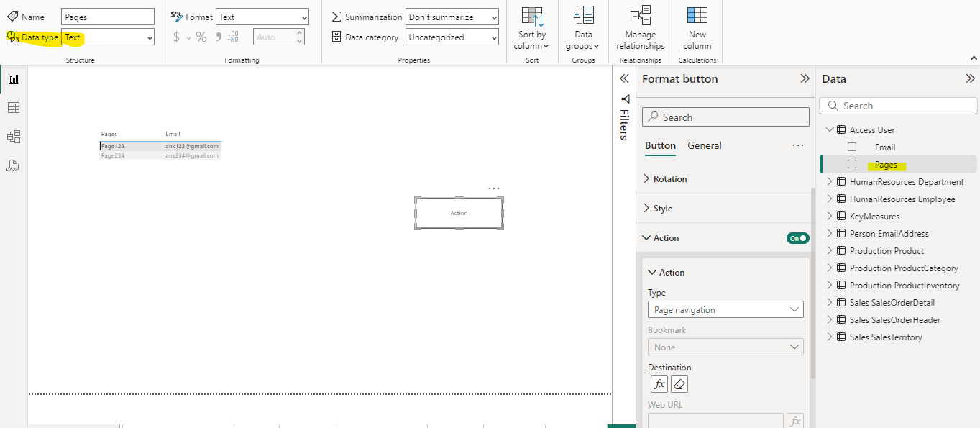Click the Pages column header in table visual
Viewport: 980px width, 428px height.
109,134
